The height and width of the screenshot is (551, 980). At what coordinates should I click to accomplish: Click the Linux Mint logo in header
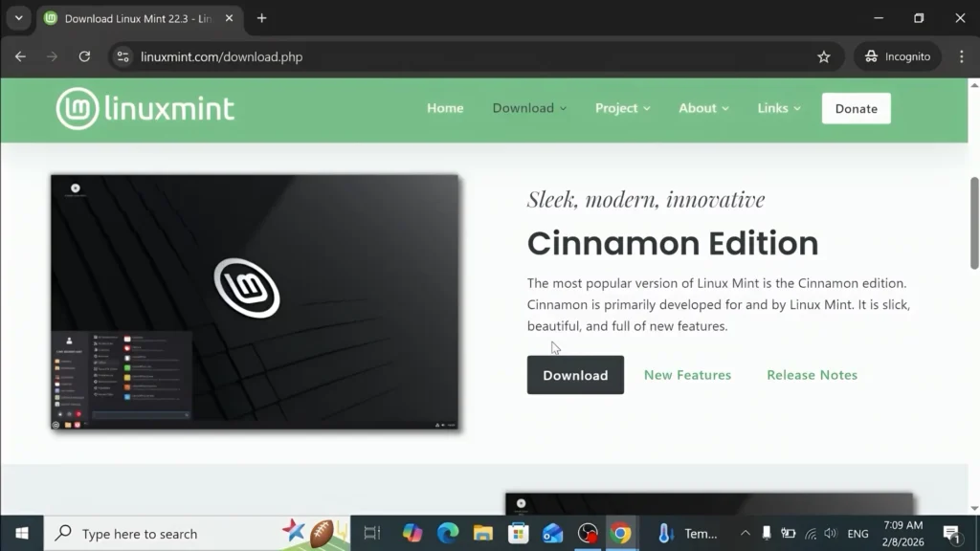(x=145, y=109)
